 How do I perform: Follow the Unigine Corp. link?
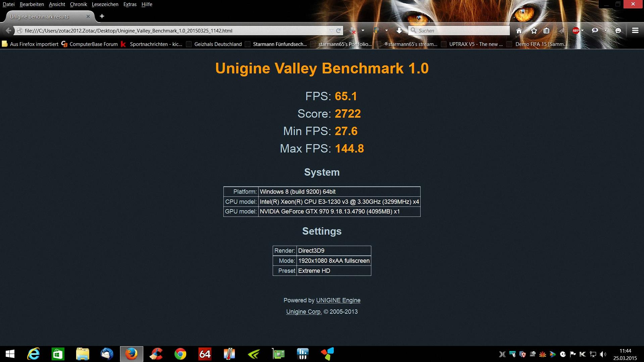pyautogui.click(x=304, y=312)
